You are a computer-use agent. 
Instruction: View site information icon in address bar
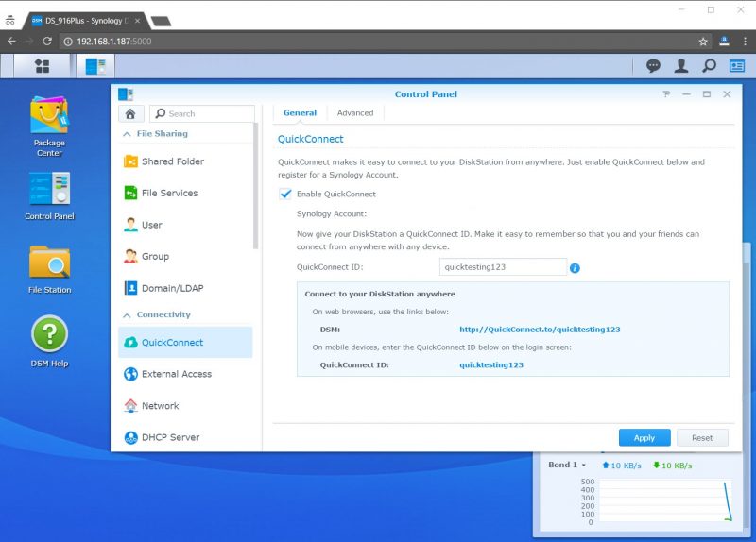(68, 42)
